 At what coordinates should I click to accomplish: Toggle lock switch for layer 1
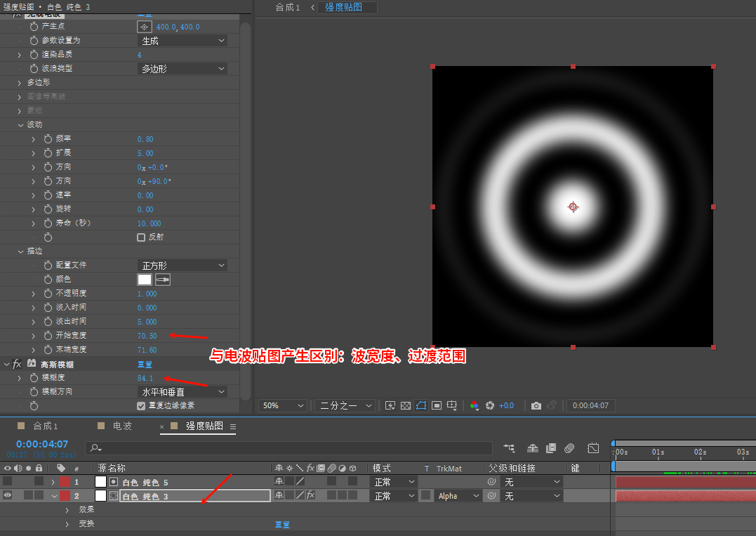pyautogui.click(x=39, y=481)
